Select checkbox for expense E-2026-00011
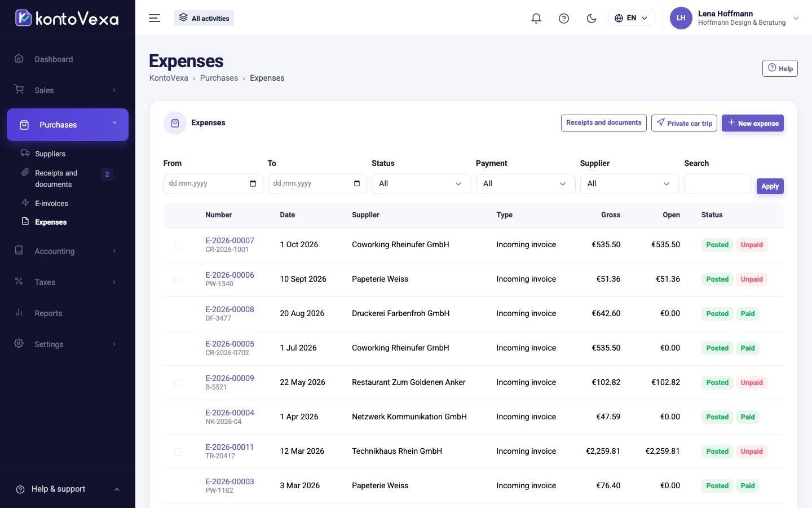Viewport: 812px width, 508px height. pyautogui.click(x=178, y=452)
